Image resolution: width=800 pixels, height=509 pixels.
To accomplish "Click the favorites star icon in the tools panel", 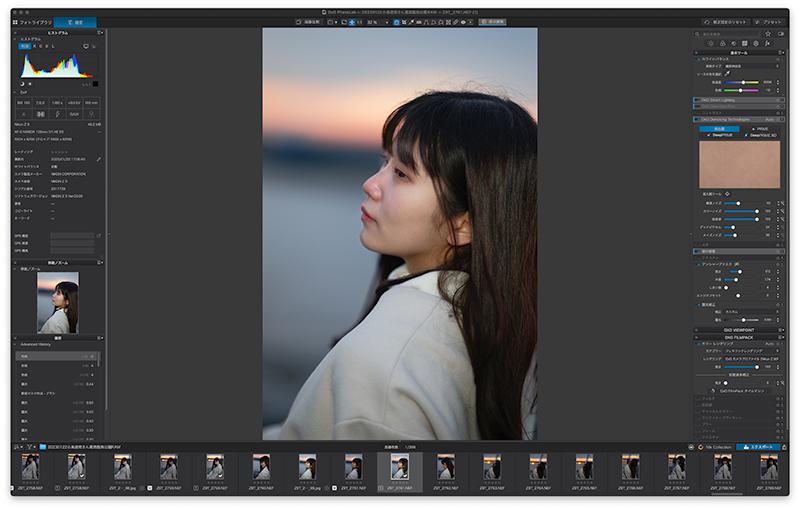I will point(767,33).
